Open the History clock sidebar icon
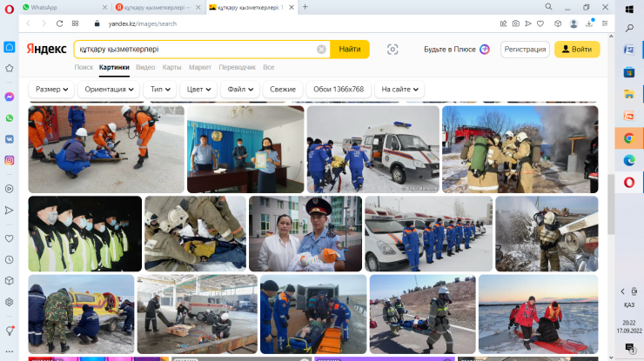 coord(9,260)
